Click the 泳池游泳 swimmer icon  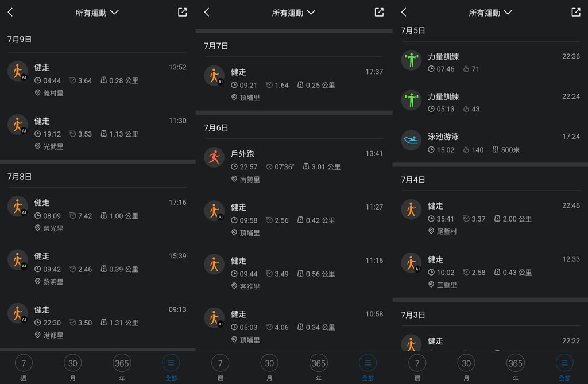click(x=411, y=140)
